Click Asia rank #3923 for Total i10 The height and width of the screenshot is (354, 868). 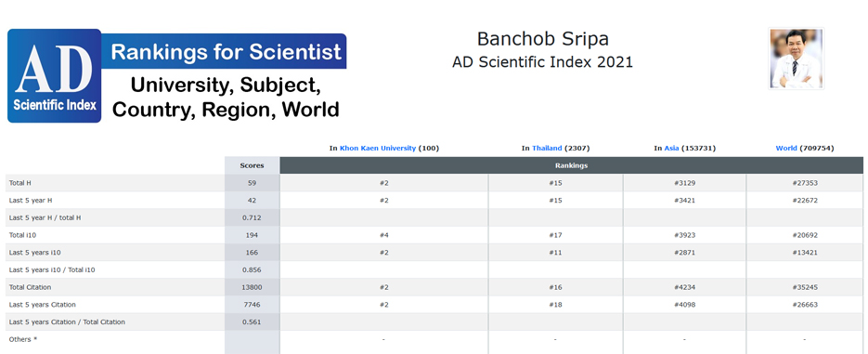pos(685,235)
